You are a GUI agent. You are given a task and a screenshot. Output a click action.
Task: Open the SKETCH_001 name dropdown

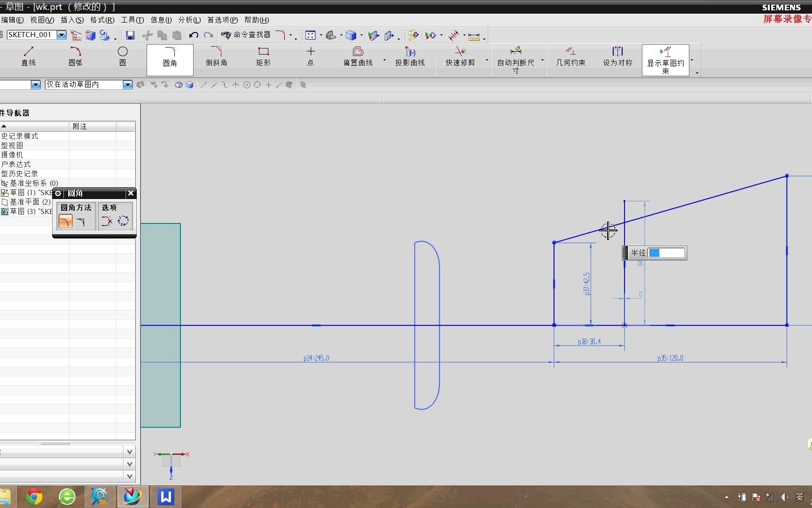[x=62, y=35]
